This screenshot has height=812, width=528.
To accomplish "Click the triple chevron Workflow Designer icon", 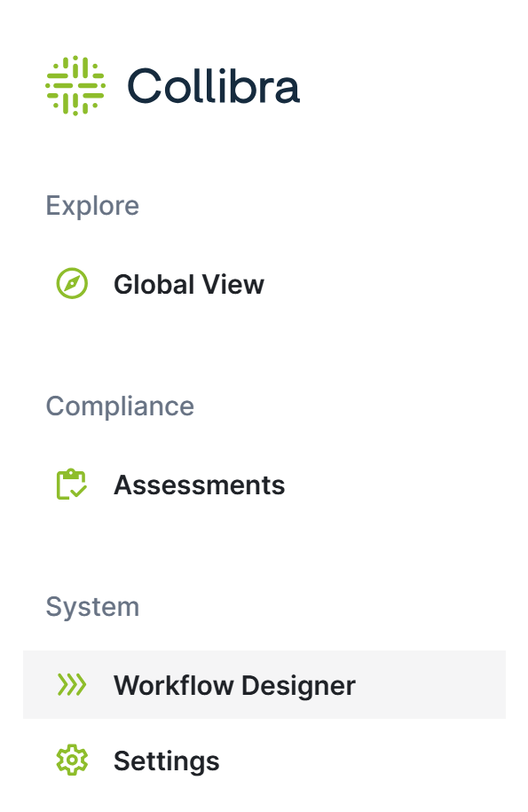I will tap(71, 684).
